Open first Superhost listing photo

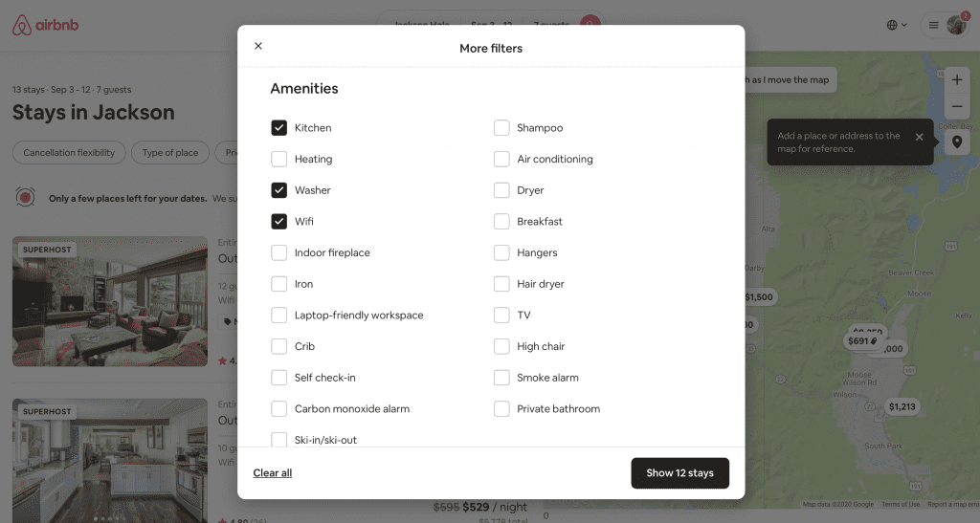tap(110, 301)
